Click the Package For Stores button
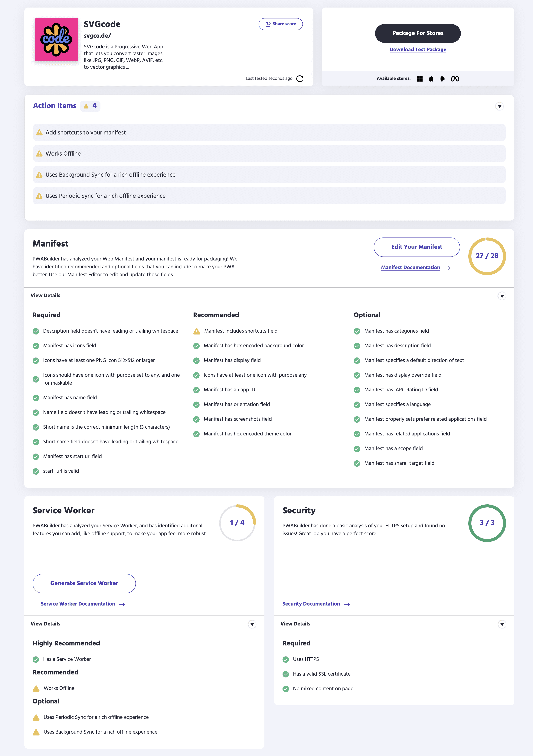 click(x=418, y=33)
